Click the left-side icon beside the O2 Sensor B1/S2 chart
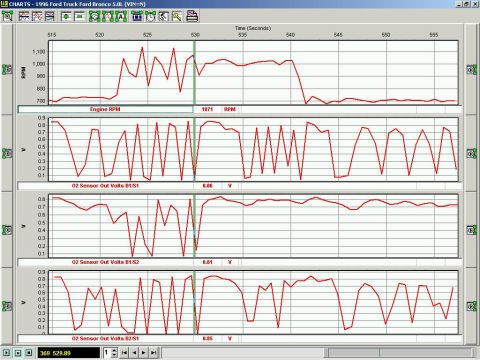480x360 pixels. [7, 230]
